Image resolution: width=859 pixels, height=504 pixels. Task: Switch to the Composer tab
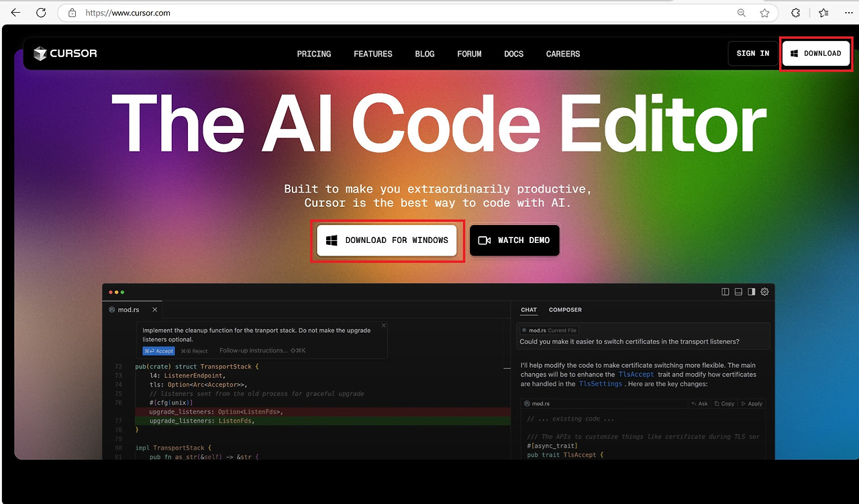coord(565,310)
